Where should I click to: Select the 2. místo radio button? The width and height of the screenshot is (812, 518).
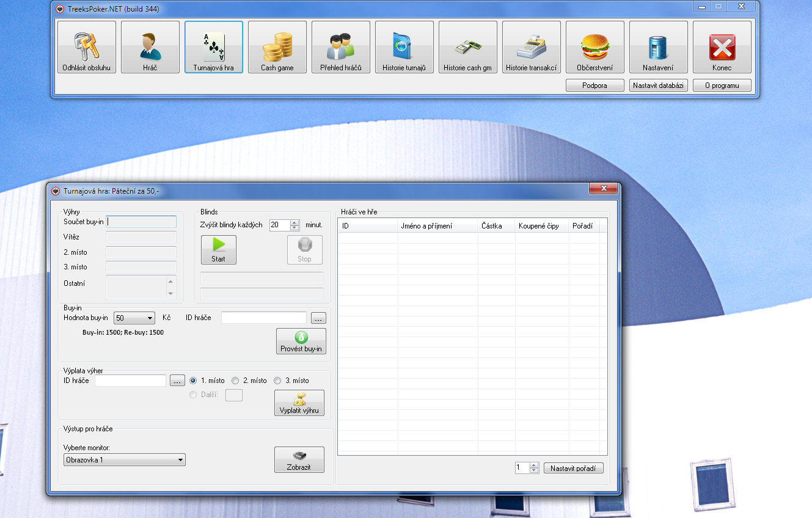tap(235, 381)
